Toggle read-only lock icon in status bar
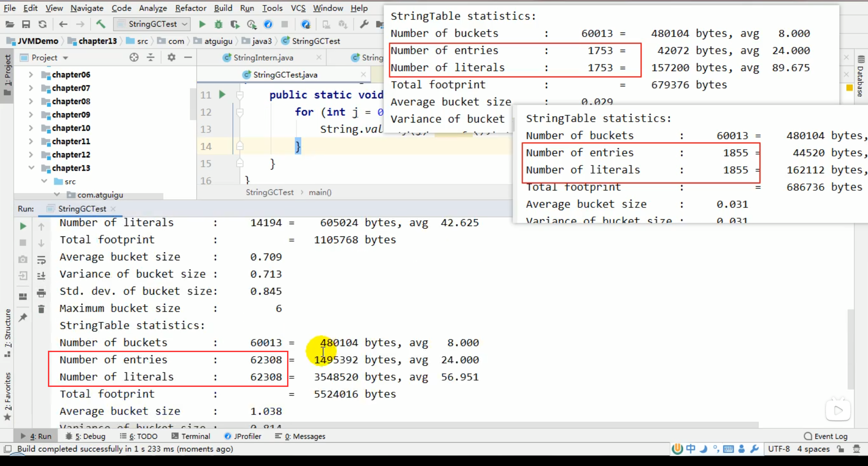This screenshot has height=466, width=868. (840, 449)
